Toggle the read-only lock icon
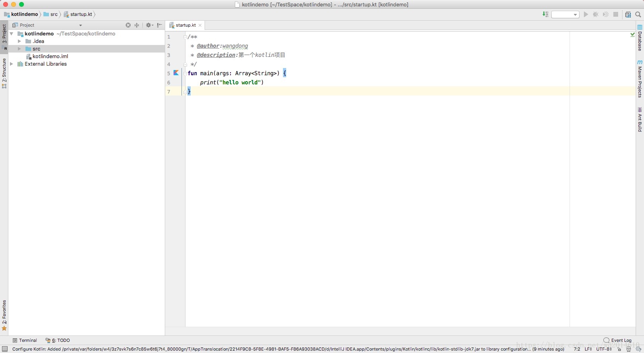Screen dimensions: 644x353 (x=619, y=349)
